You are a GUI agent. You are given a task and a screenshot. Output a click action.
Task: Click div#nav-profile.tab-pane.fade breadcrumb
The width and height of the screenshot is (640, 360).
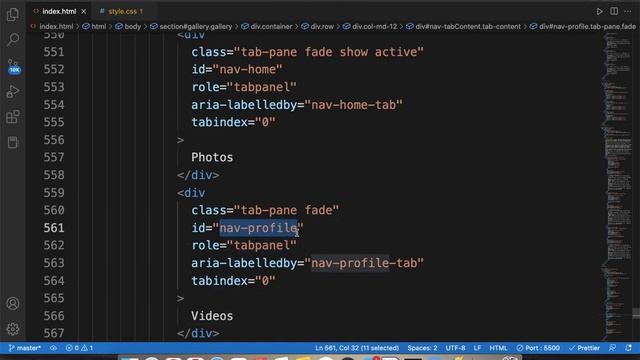point(587,27)
